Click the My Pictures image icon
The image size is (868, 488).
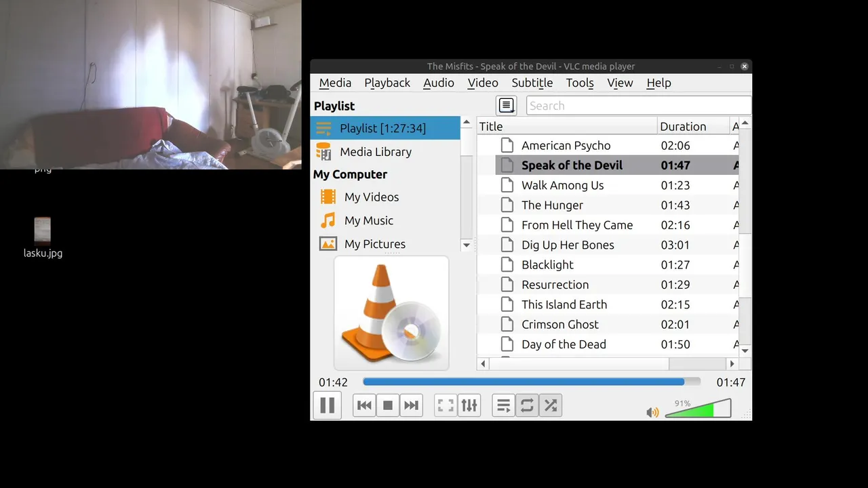(328, 244)
